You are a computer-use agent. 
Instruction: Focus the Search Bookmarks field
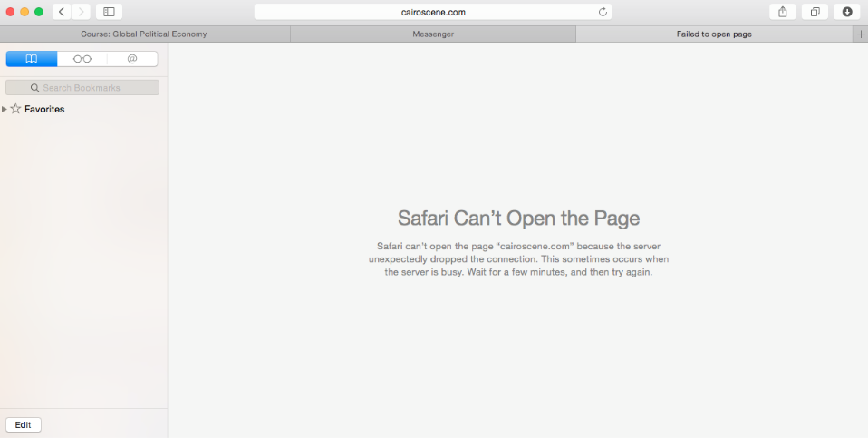tap(82, 87)
